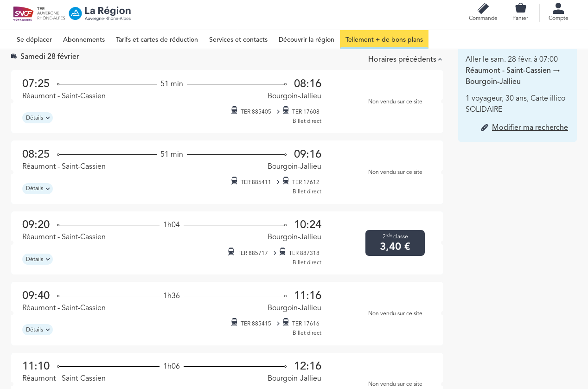Expand Détails for the 07:25 departure
The image size is (588, 389).
[x=38, y=118]
